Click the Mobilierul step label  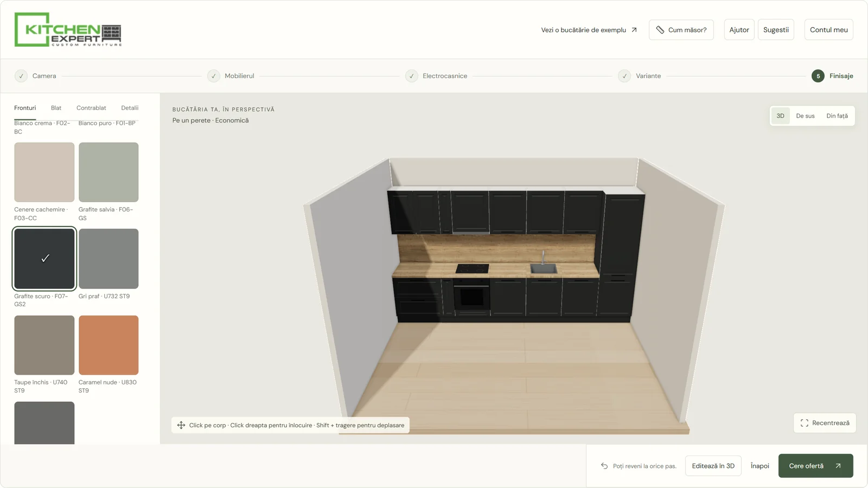pyautogui.click(x=239, y=76)
